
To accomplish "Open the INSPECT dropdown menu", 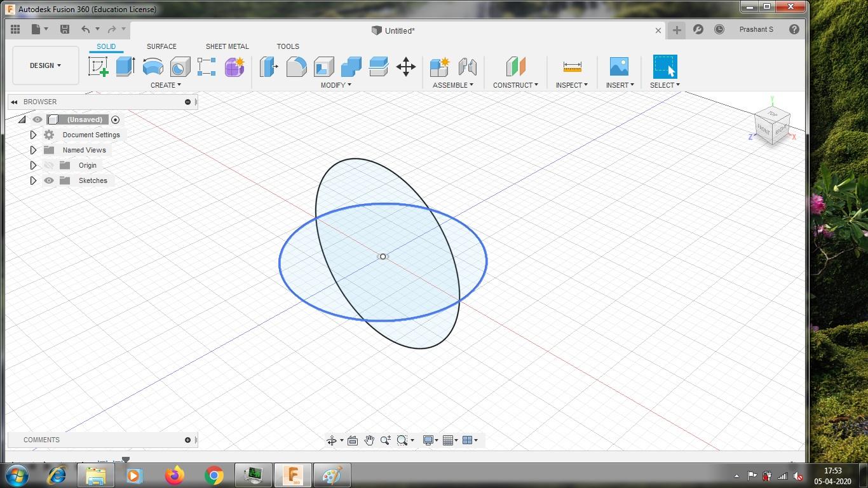I will click(571, 85).
